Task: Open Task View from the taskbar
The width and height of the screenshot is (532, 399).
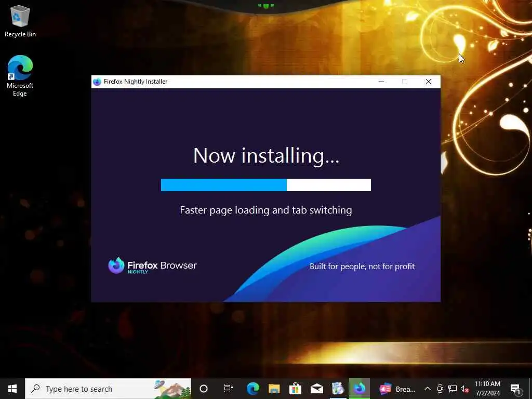Action: pos(229,389)
